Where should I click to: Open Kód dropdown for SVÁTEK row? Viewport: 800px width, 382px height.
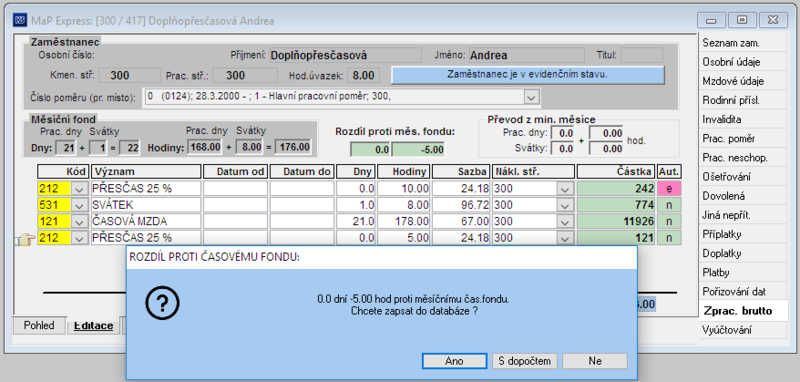pyautogui.click(x=79, y=205)
